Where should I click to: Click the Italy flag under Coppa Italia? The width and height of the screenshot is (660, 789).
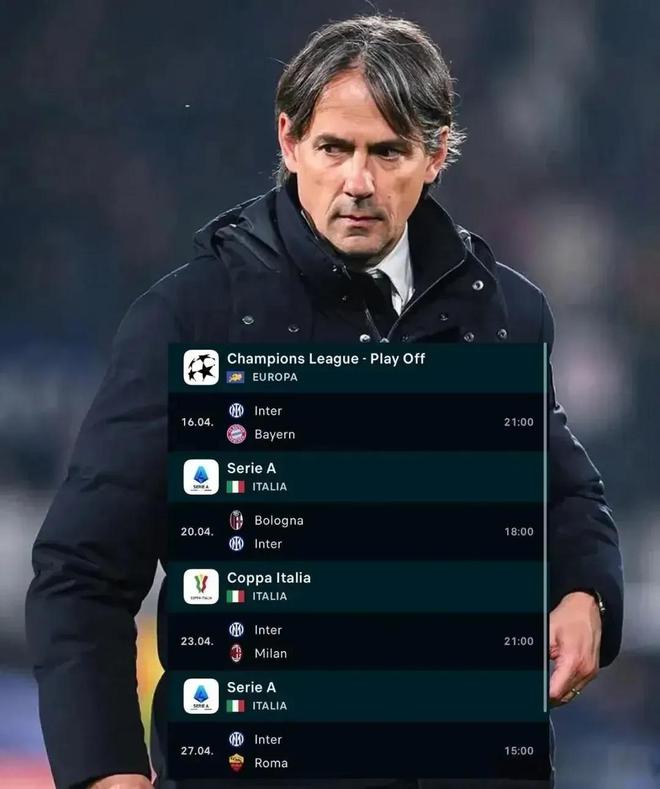(235, 596)
